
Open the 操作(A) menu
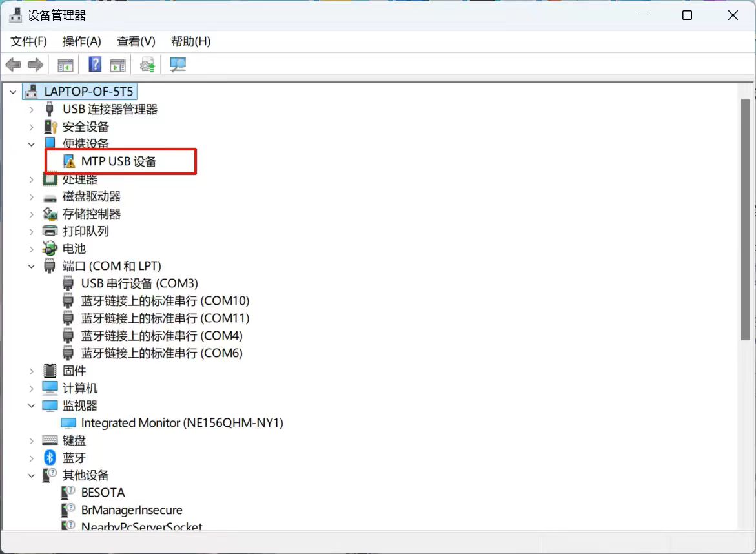tap(81, 41)
